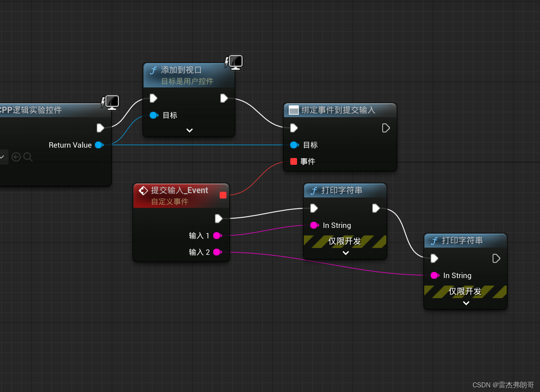Click hollow output execution pin of 绑定事件到提交输入
This screenshot has width=540, height=392.
point(386,128)
